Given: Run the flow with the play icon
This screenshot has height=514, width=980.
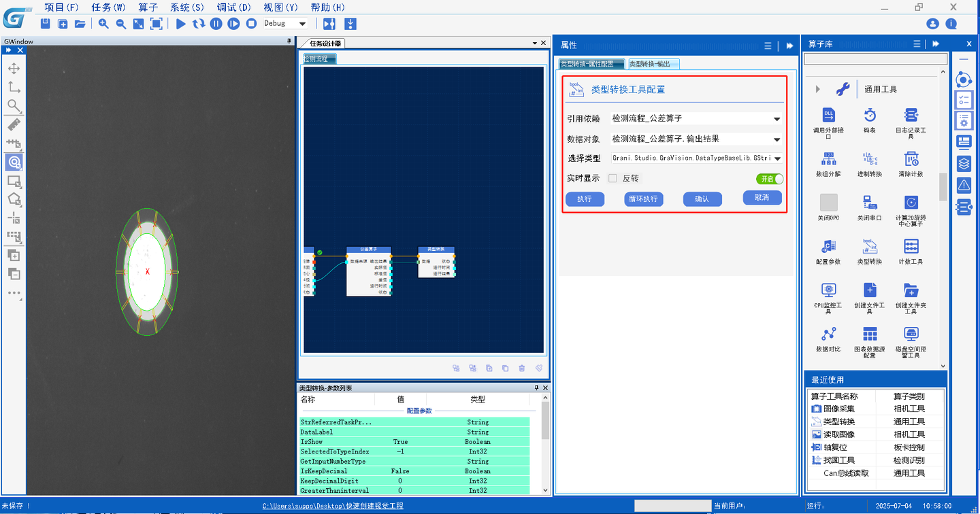Looking at the screenshot, I should pos(180,24).
